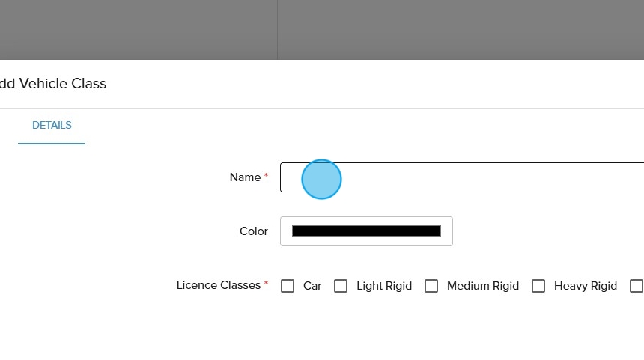The width and height of the screenshot is (644, 360).
Task: Click the Add Vehicle Class dialog title
Action: (53, 84)
